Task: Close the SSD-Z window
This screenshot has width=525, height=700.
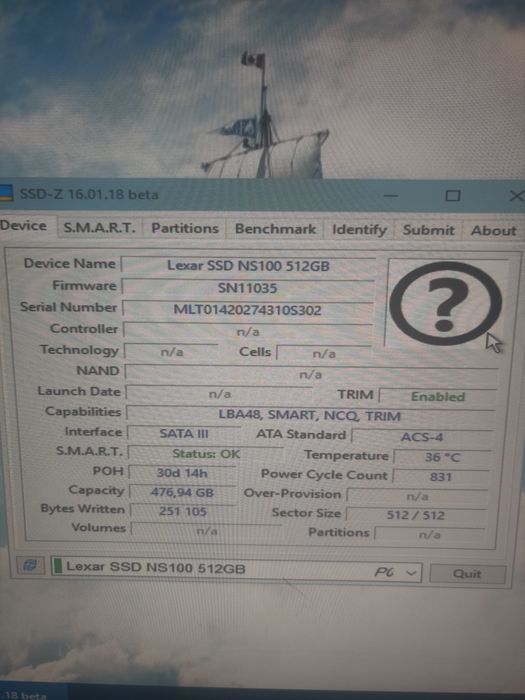Action: [517, 196]
